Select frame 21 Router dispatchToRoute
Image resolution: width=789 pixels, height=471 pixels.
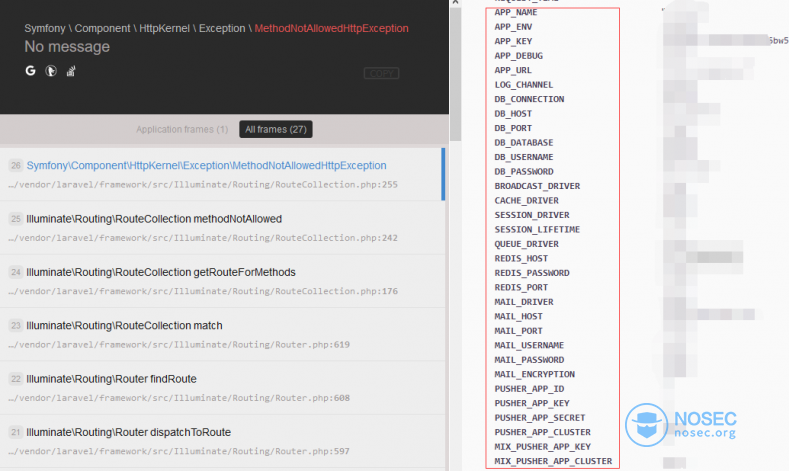[221, 441]
